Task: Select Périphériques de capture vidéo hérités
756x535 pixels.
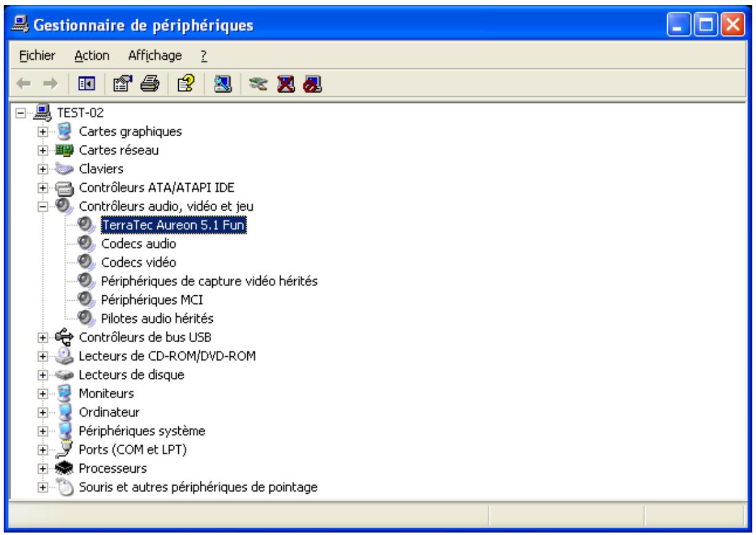Action: [x=209, y=282]
